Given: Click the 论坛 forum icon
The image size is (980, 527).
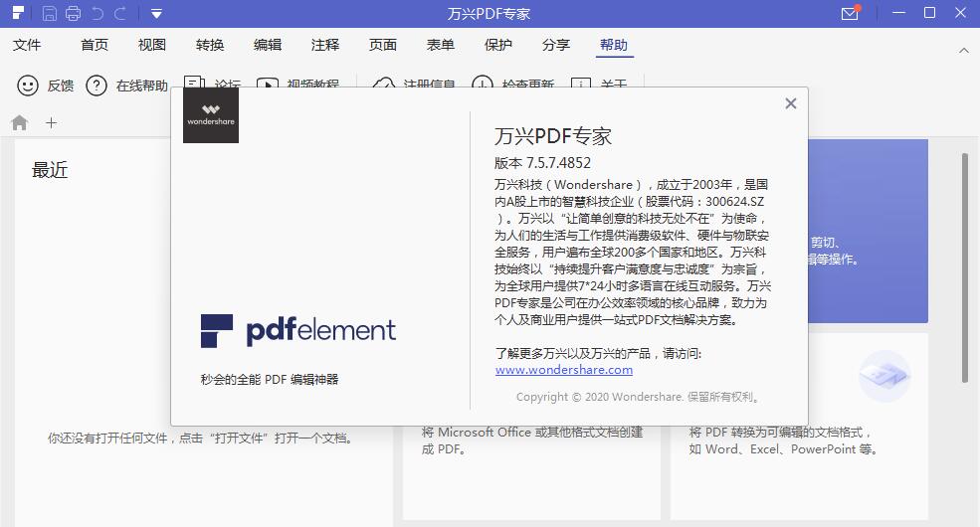Looking at the screenshot, I should [194, 82].
